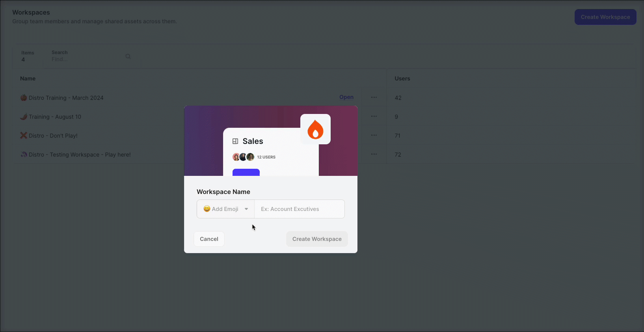This screenshot has height=332, width=644.
Task: Open more options for Distro - Testing Workspace
Action: pyautogui.click(x=374, y=154)
